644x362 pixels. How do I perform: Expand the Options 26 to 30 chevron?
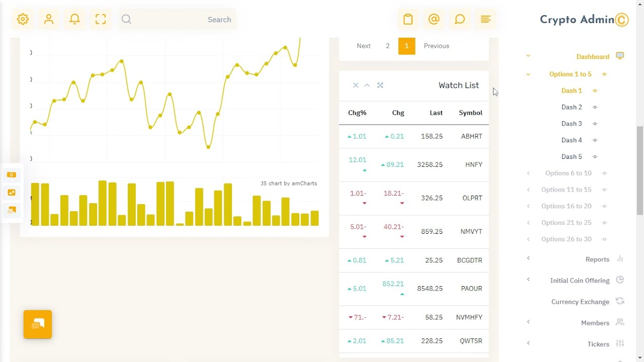(528, 239)
